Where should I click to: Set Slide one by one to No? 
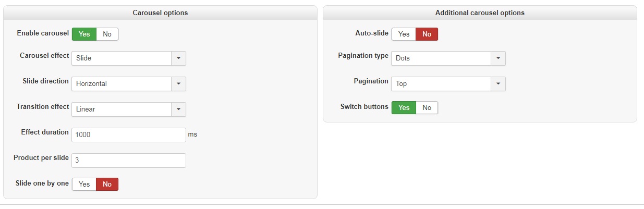click(x=107, y=185)
